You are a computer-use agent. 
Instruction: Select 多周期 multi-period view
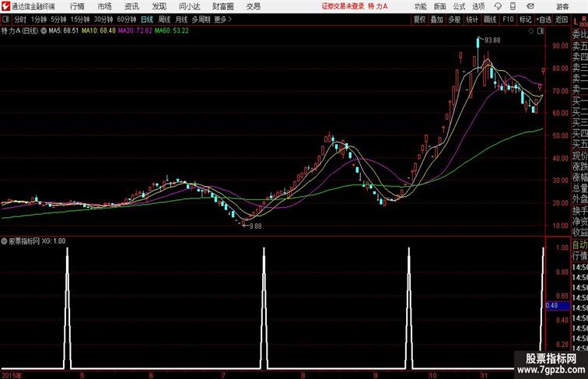pos(201,19)
